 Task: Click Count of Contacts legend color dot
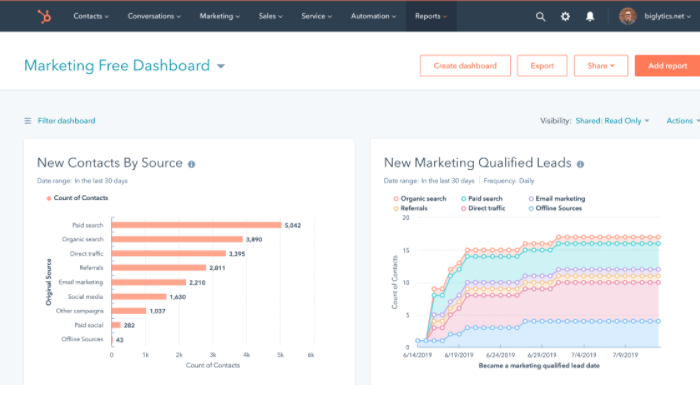pos(48,199)
